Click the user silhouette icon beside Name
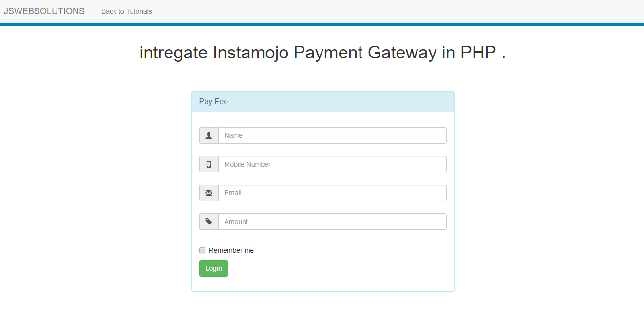 (209, 135)
